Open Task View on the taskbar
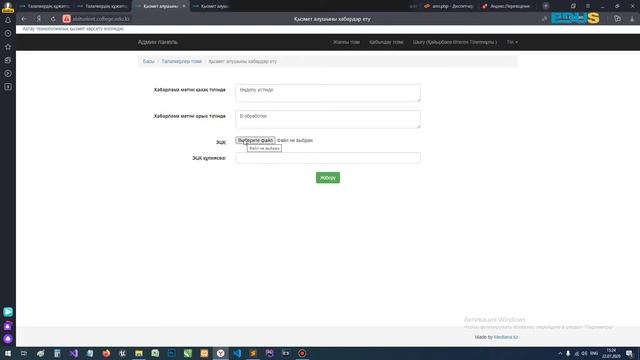The image size is (640, 360). click(x=24, y=353)
